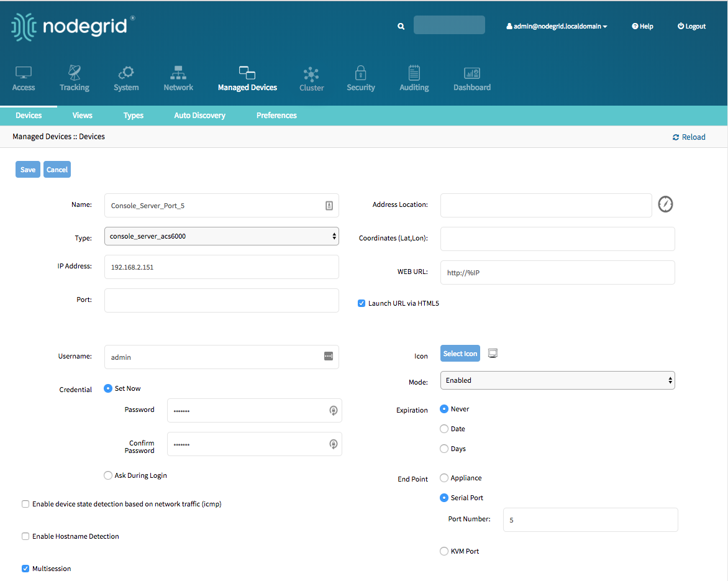The width and height of the screenshot is (728, 581).
Task: Open the Help link
Action: tap(642, 27)
